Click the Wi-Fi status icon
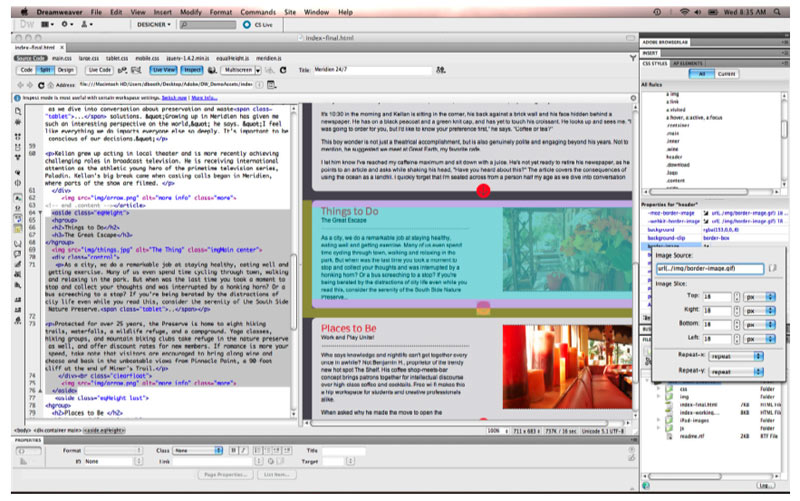The height and width of the screenshot is (501, 800). 684,12
